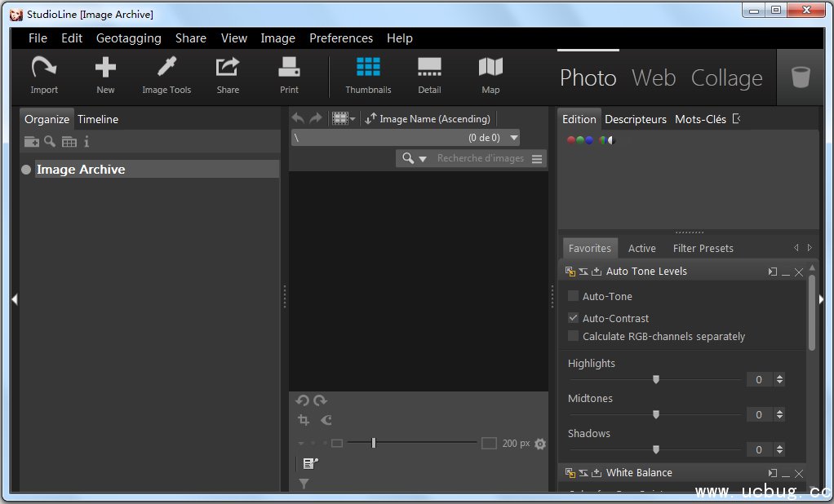
Task: Click the Share toolbar icon
Action: [x=228, y=74]
